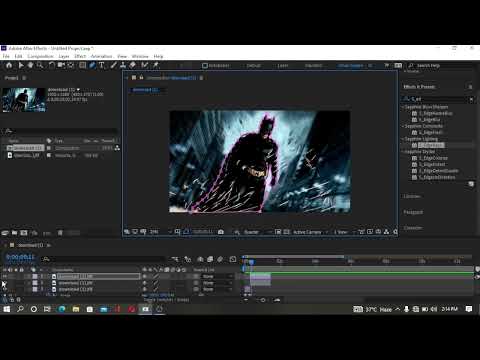The width and height of the screenshot is (480, 360).
Task: Select the Rectangle shape tool
Action: (x=82, y=65)
